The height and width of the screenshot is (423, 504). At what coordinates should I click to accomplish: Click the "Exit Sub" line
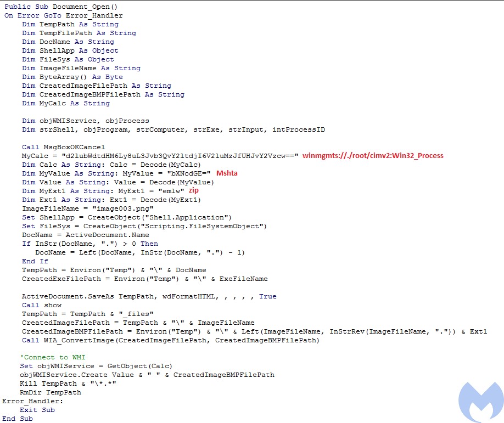coord(37,410)
